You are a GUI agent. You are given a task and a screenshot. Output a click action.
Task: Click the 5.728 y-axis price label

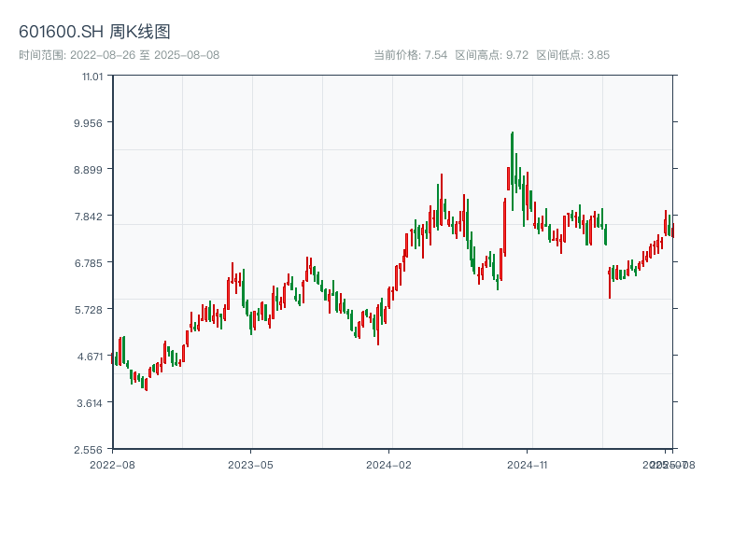coord(90,309)
